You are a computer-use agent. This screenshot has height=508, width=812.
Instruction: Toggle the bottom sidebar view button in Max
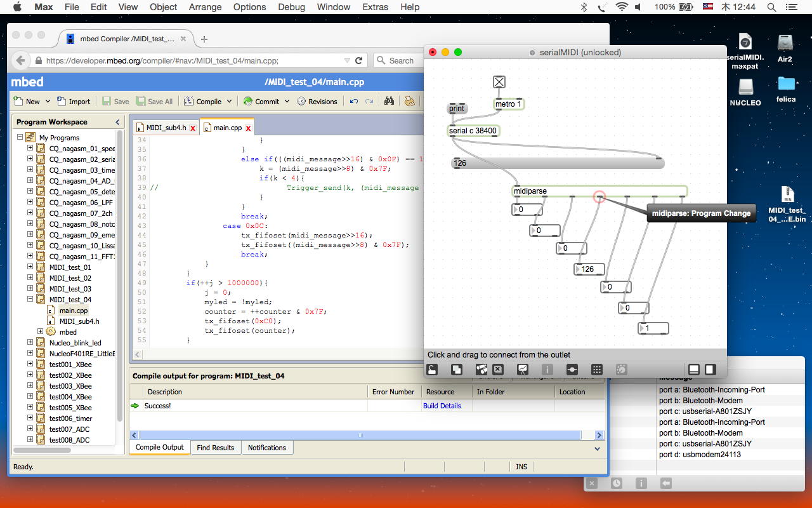[693, 370]
